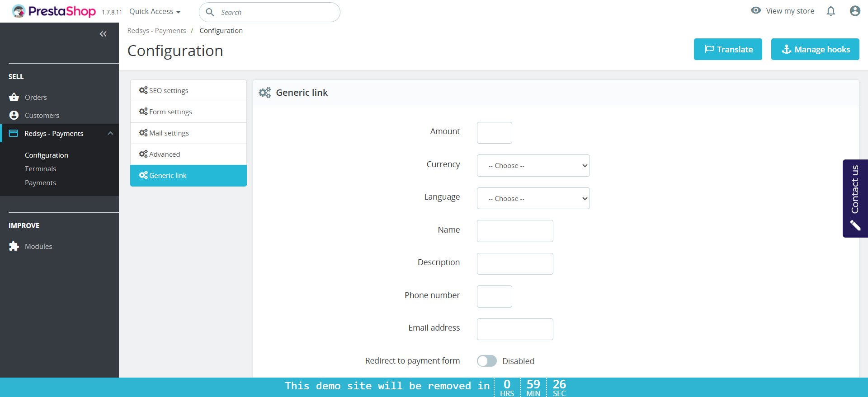Enable the Redirect to payment form toggle
The width and height of the screenshot is (868, 397).
(487, 361)
